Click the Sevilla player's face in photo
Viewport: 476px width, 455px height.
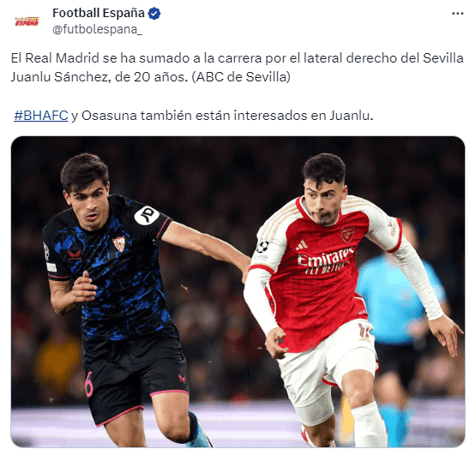point(89,207)
